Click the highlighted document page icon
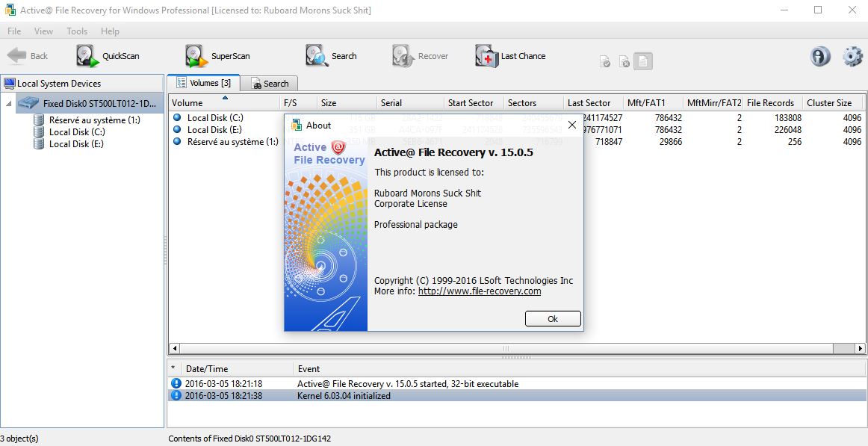Image resolution: width=868 pixels, height=446 pixels. coord(642,61)
